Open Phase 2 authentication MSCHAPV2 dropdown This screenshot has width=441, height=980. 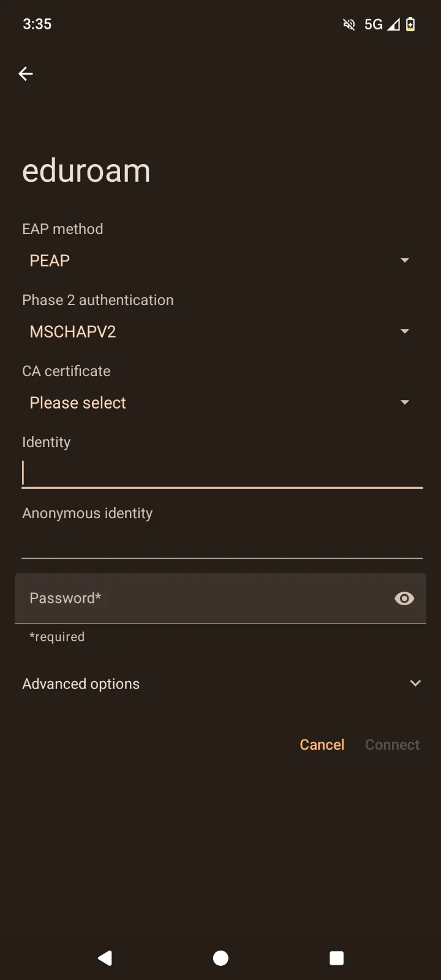click(221, 331)
